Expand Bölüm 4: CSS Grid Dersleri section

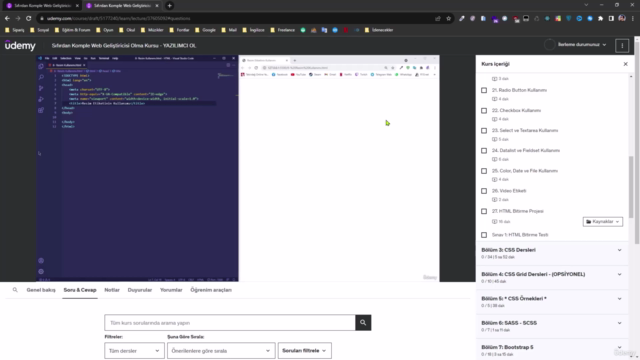tap(552, 278)
